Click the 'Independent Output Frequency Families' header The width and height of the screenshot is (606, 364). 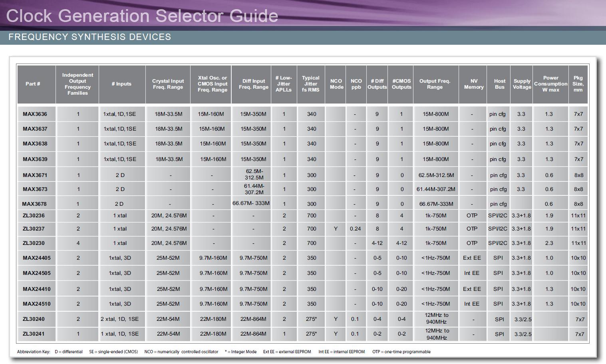(77, 84)
